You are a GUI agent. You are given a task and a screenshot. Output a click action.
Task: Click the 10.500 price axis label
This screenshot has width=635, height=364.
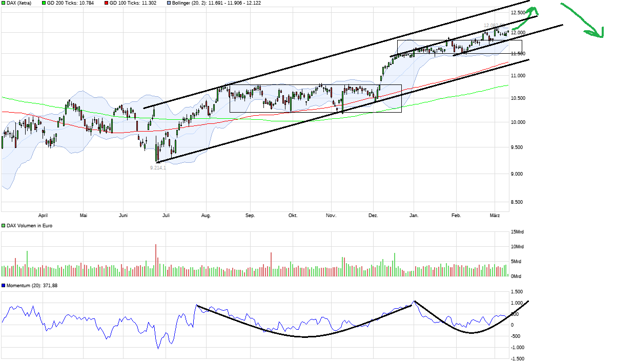(x=518, y=98)
